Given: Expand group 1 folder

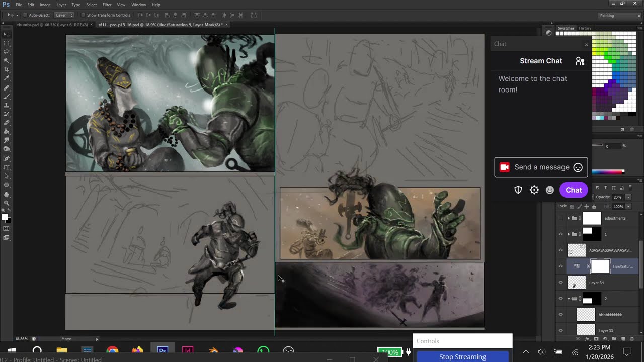Looking at the screenshot, I should (x=569, y=234).
